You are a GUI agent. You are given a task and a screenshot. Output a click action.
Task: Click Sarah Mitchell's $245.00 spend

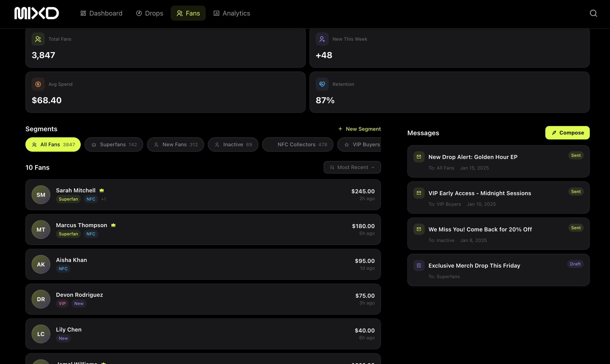363,191
